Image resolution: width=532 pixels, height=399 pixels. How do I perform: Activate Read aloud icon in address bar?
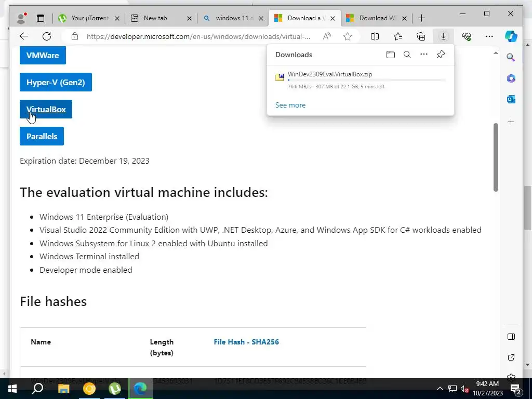(x=327, y=36)
